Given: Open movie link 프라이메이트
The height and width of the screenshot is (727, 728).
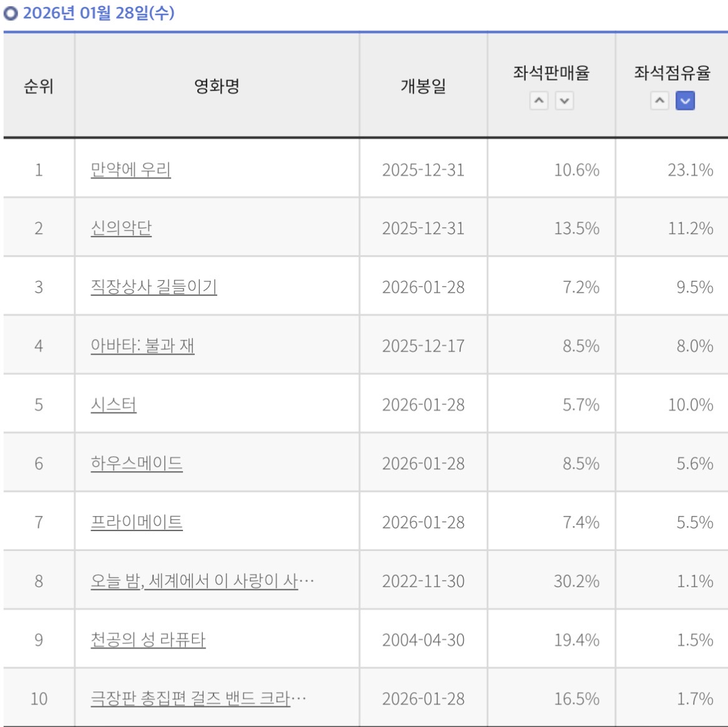Looking at the screenshot, I should point(136,522).
